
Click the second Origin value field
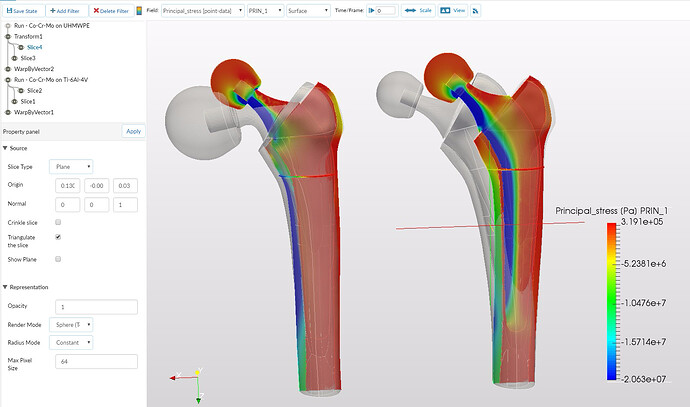96,186
